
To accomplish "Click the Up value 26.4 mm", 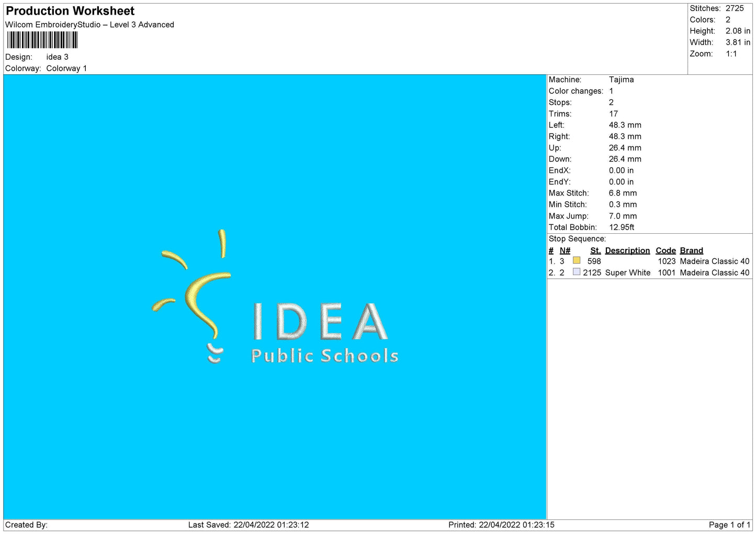I will 625,148.
